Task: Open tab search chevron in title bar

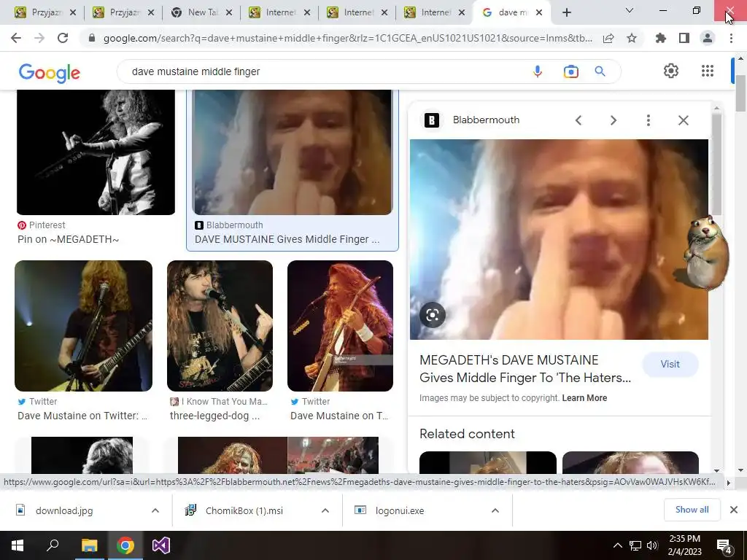Action: coord(630,10)
